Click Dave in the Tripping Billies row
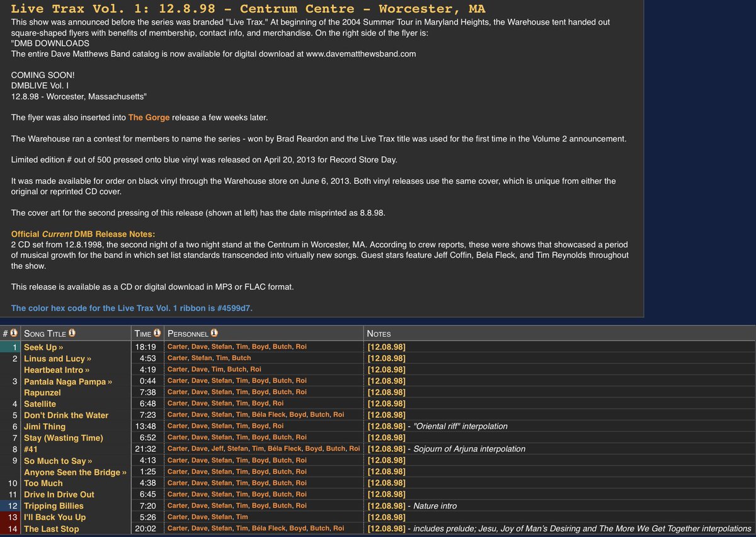 [199, 506]
